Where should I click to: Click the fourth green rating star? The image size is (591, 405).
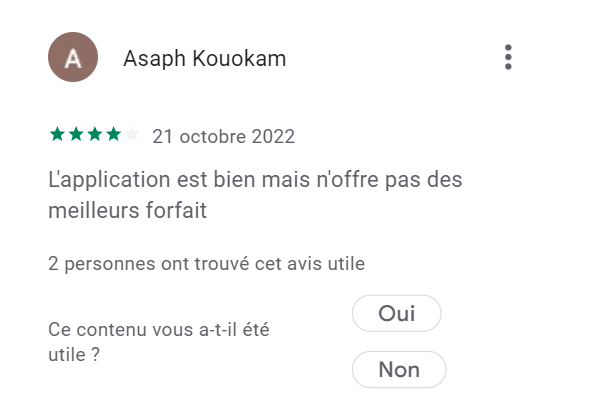(113, 134)
